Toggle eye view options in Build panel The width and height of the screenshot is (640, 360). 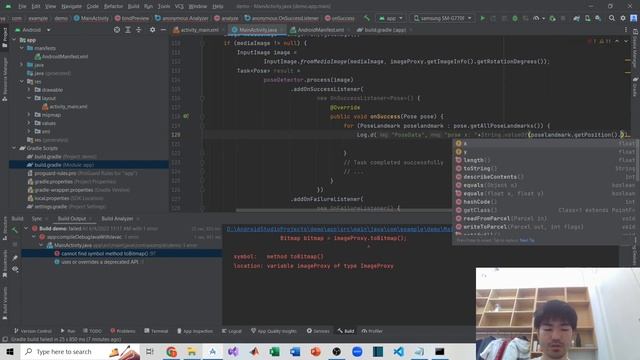point(15,269)
